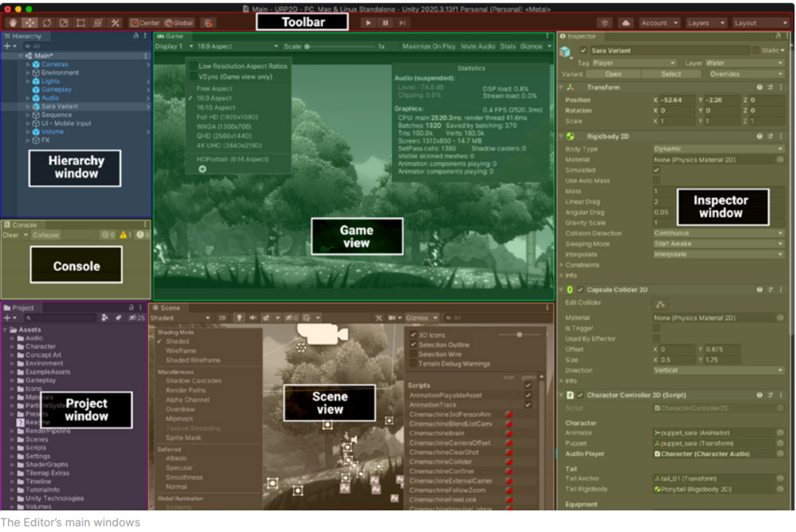Open the Transform component help icon
Image resolution: width=796 pixels, height=532 pixels.
coord(759,87)
